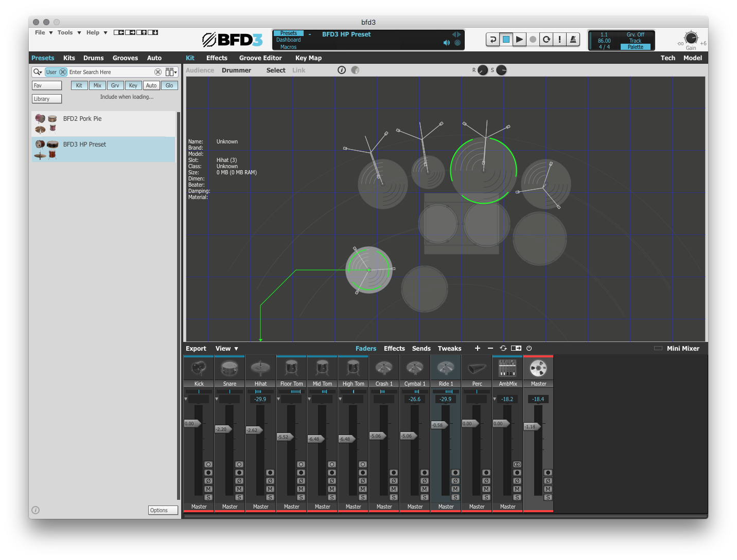Toggle stereo link on AmbMix channel
737x560 pixels.
tap(517, 464)
